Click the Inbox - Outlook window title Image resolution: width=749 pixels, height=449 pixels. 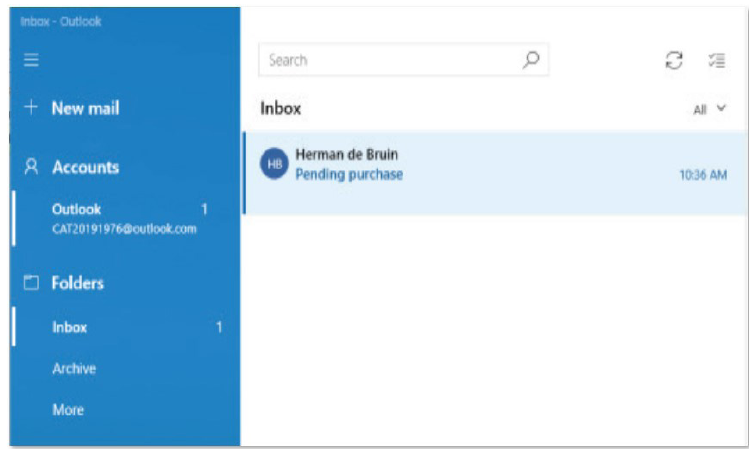(61, 21)
